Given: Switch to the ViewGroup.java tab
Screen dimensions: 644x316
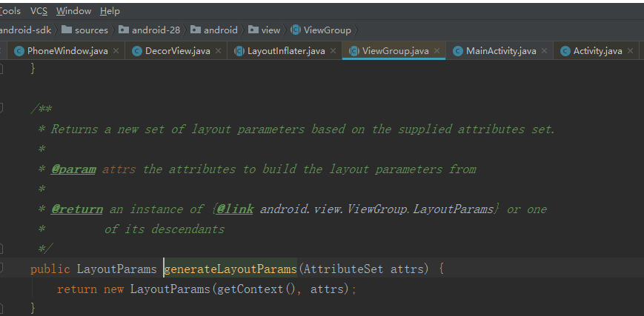Looking at the screenshot, I should (395, 51).
